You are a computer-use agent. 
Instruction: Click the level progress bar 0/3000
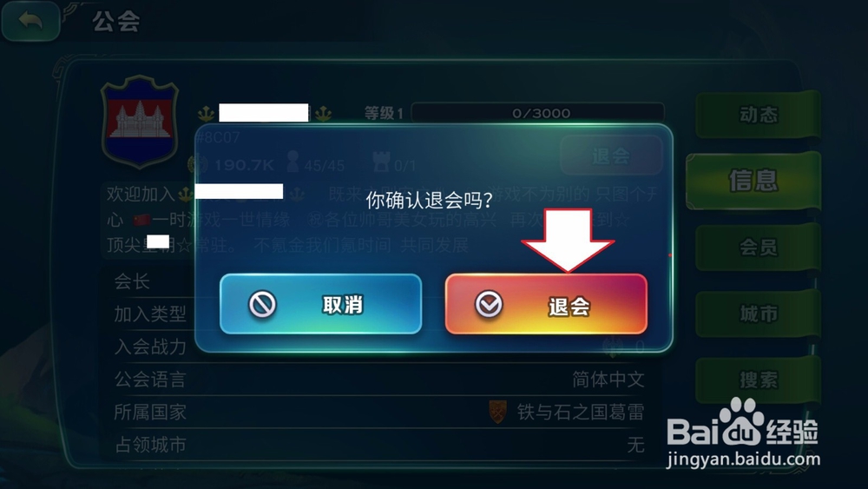[x=538, y=113]
